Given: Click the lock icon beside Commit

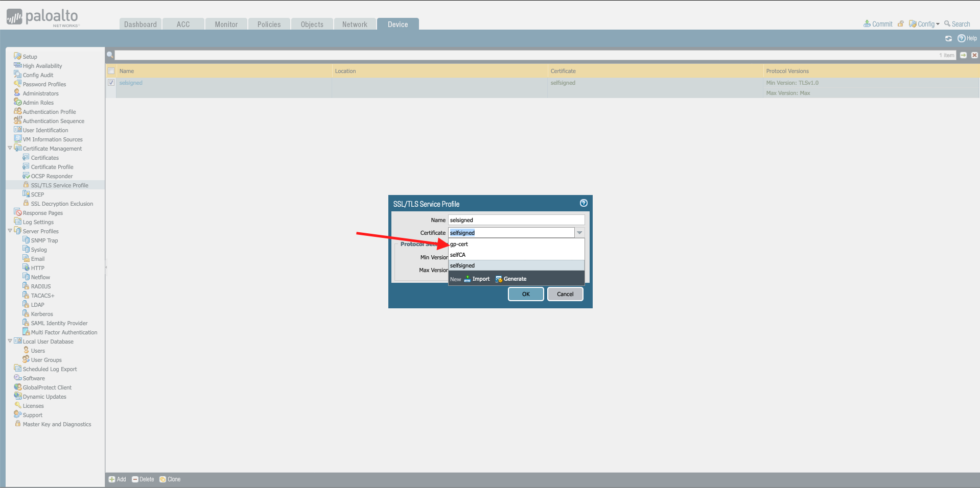Looking at the screenshot, I should (x=901, y=24).
